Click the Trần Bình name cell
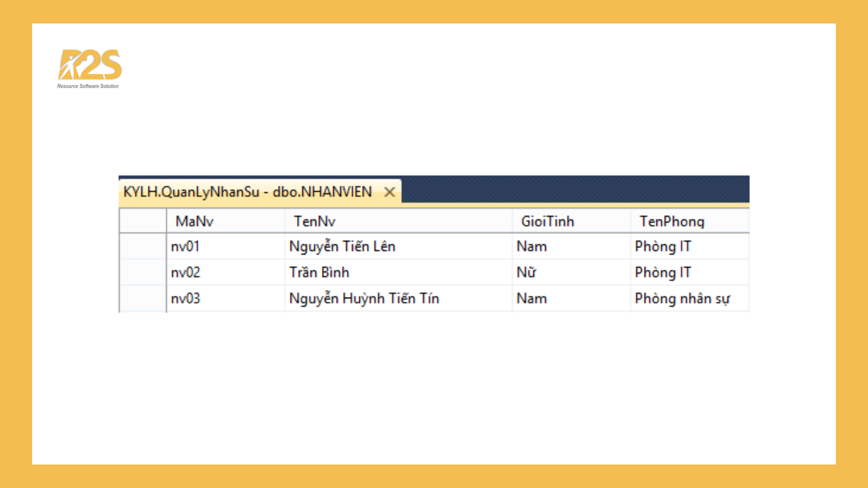This screenshot has height=488, width=868. (320, 272)
